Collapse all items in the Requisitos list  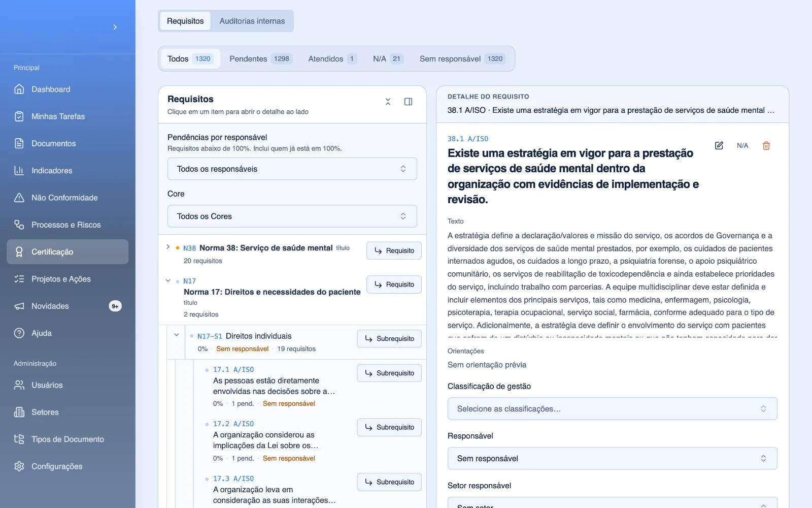coord(388,102)
